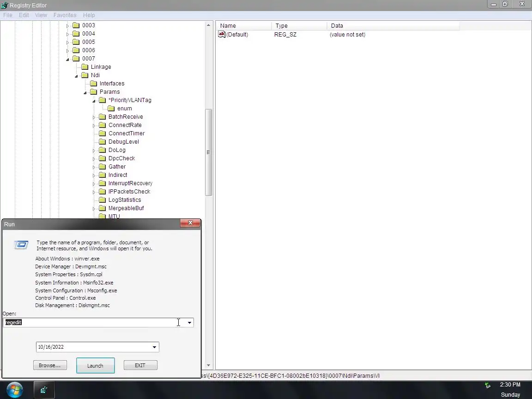This screenshot has height=399, width=532.
Task: Collapse the *PriorityVLANTag key
Action: (x=94, y=101)
